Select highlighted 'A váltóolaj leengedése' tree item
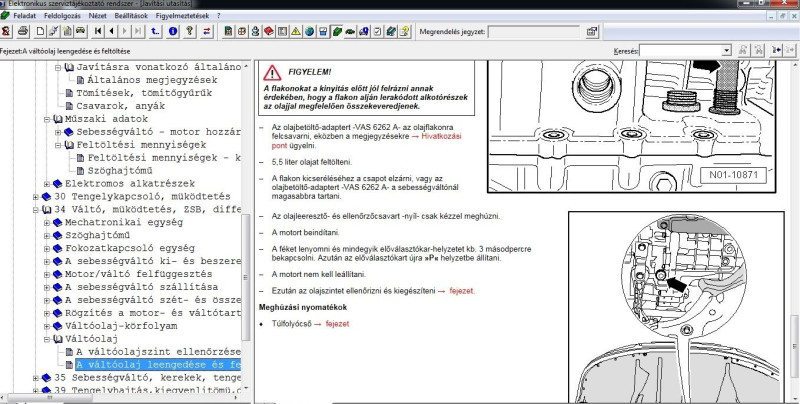The width and height of the screenshot is (800, 404). tap(158, 365)
